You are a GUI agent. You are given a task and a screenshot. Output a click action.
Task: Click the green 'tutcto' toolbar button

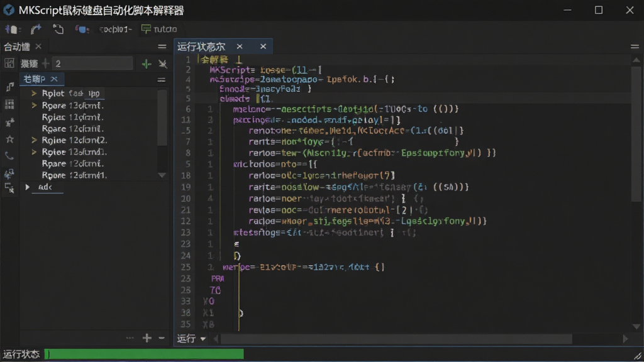pyautogui.click(x=159, y=29)
